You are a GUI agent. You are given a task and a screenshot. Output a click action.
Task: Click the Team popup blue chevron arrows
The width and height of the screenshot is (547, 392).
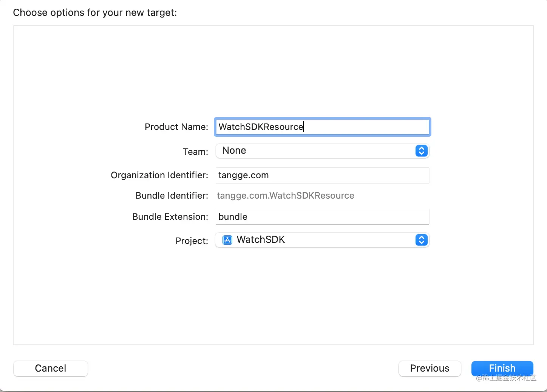[x=421, y=151]
